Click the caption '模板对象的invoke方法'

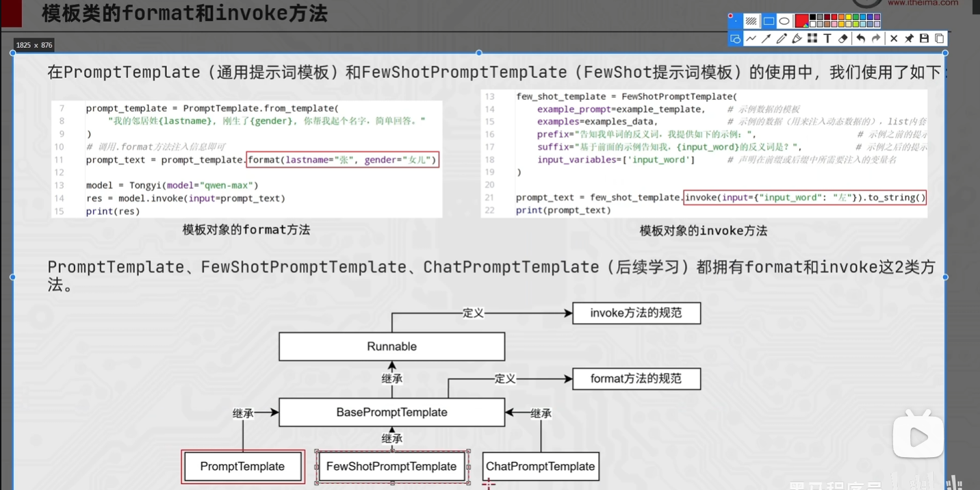[703, 231]
